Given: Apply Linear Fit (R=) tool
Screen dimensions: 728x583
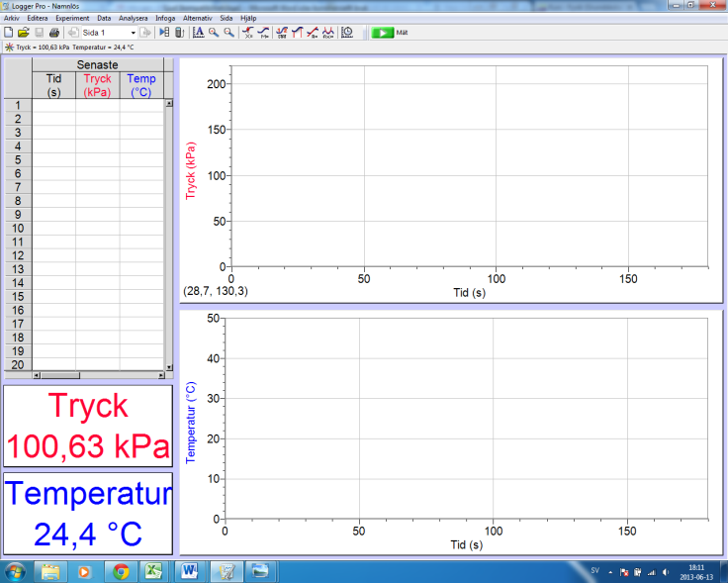Looking at the screenshot, I should coord(313,33).
